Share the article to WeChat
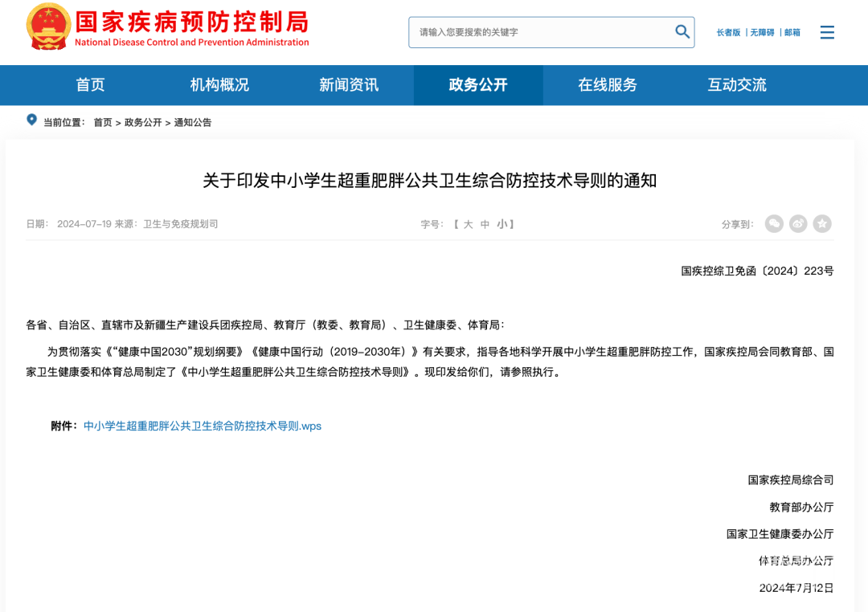The image size is (868, 612). pyautogui.click(x=774, y=224)
